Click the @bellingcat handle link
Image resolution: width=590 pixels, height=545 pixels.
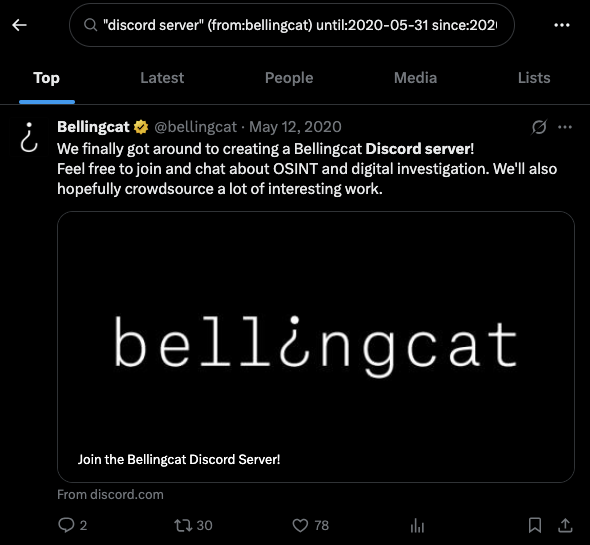(196, 127)
